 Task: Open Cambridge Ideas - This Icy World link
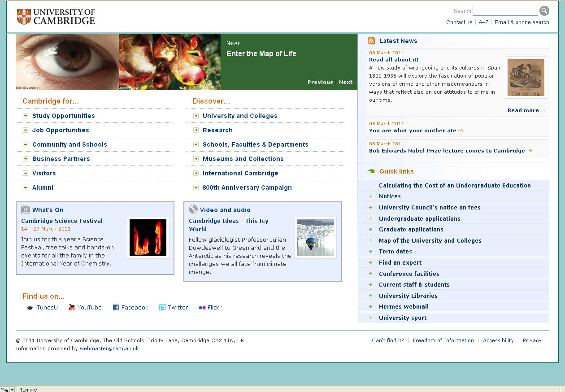[x=229, y=225]
